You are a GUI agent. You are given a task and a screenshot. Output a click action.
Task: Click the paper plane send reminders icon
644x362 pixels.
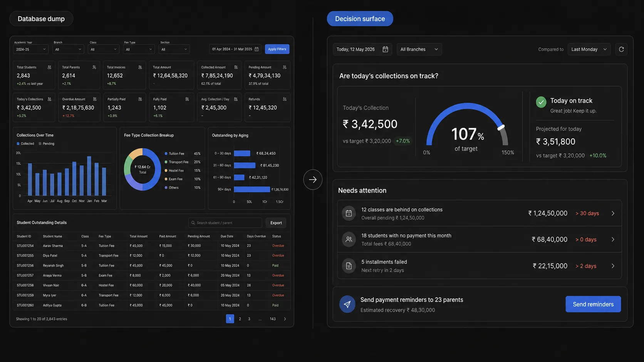pos(347,304)
